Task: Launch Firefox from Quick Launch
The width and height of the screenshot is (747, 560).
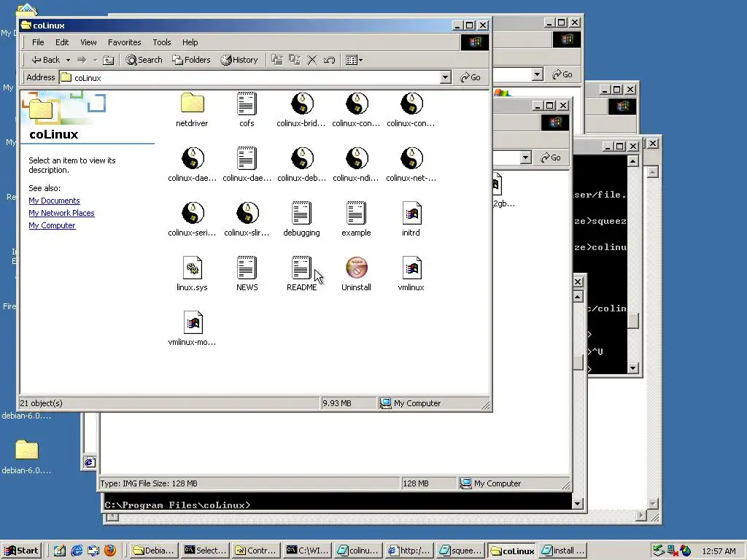Action: 110,551
